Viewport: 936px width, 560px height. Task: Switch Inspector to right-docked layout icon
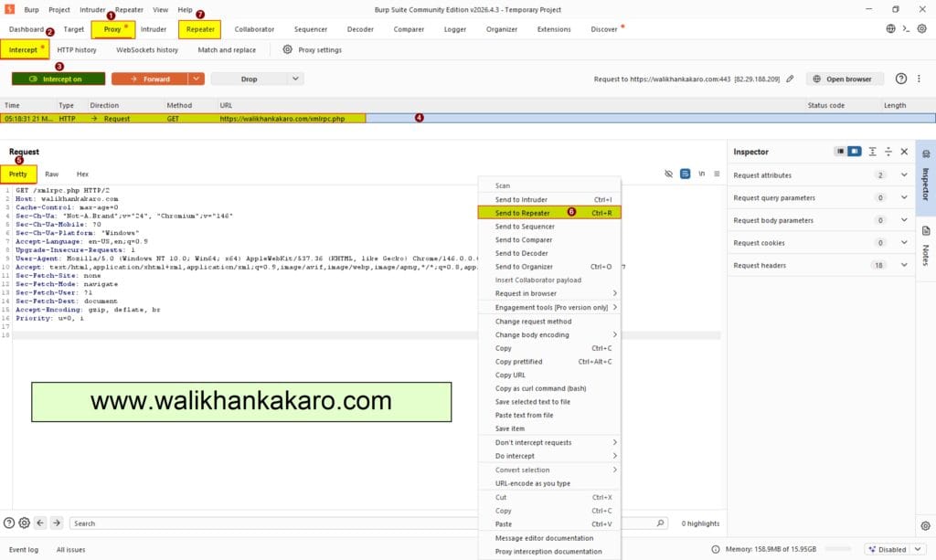855,152
